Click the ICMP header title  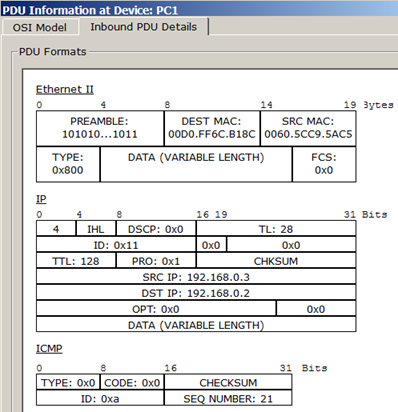(49, 349)
